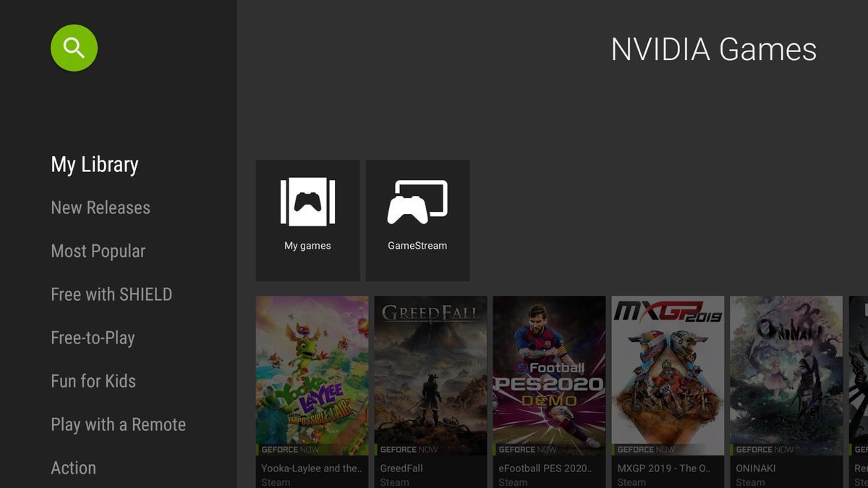Click 'MXGP 2019 - The O..' title text

(664, 468)
